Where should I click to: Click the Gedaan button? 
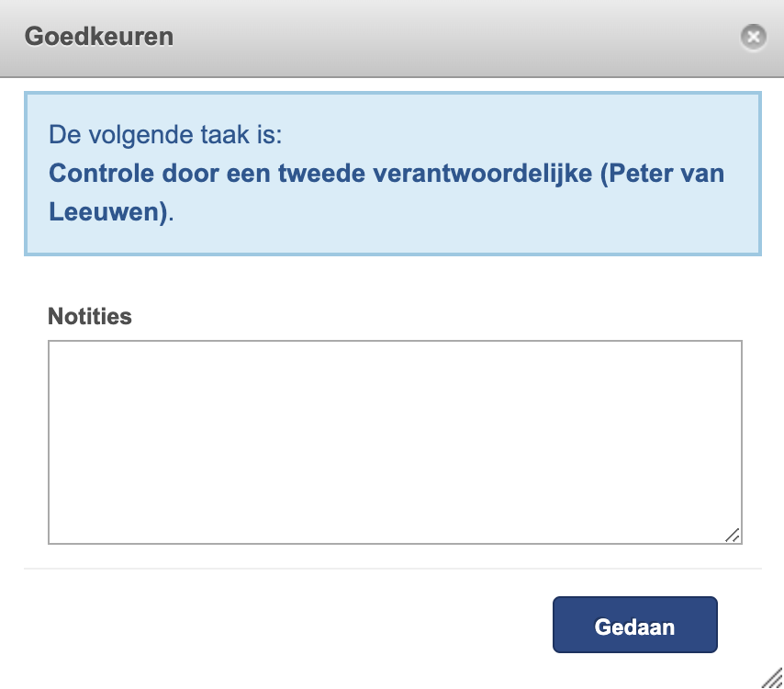point(635,625)
